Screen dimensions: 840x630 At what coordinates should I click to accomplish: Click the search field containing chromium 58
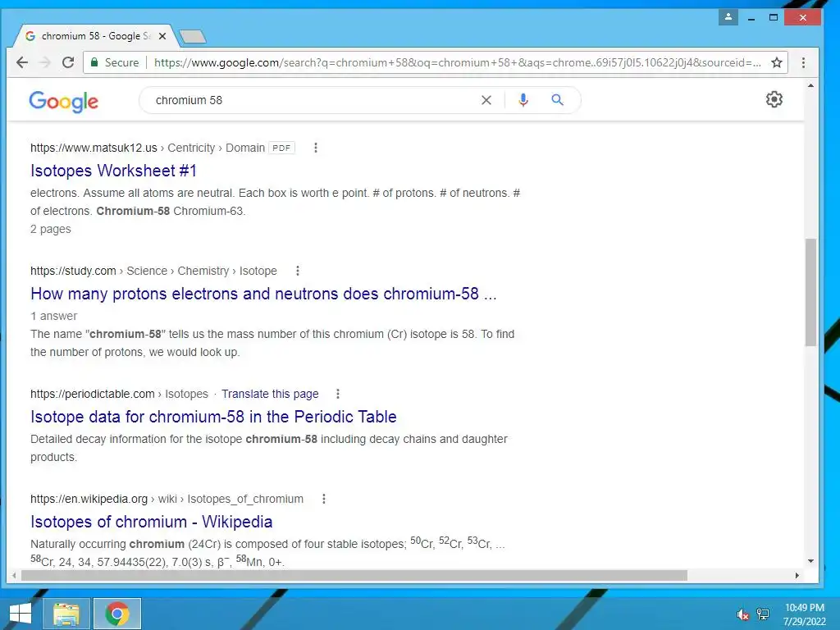click(x=313, y=100)
